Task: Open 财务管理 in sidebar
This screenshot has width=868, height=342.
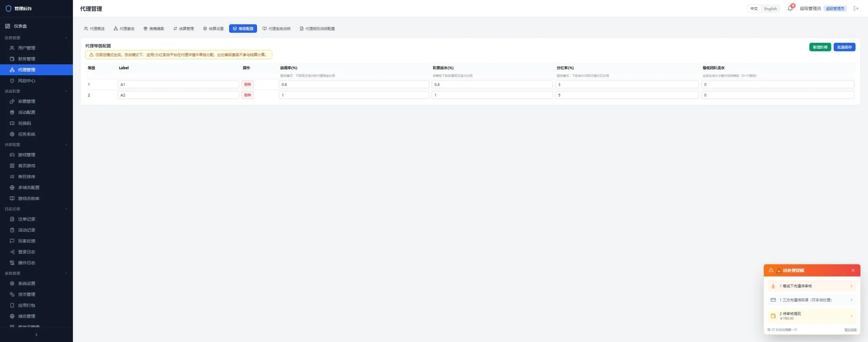Action: [x=36, y=59]
